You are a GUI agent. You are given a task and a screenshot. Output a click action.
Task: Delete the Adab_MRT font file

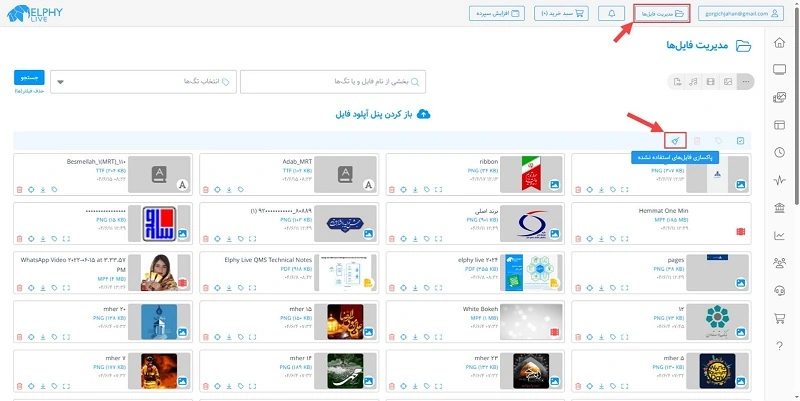(x=203, y=188)
